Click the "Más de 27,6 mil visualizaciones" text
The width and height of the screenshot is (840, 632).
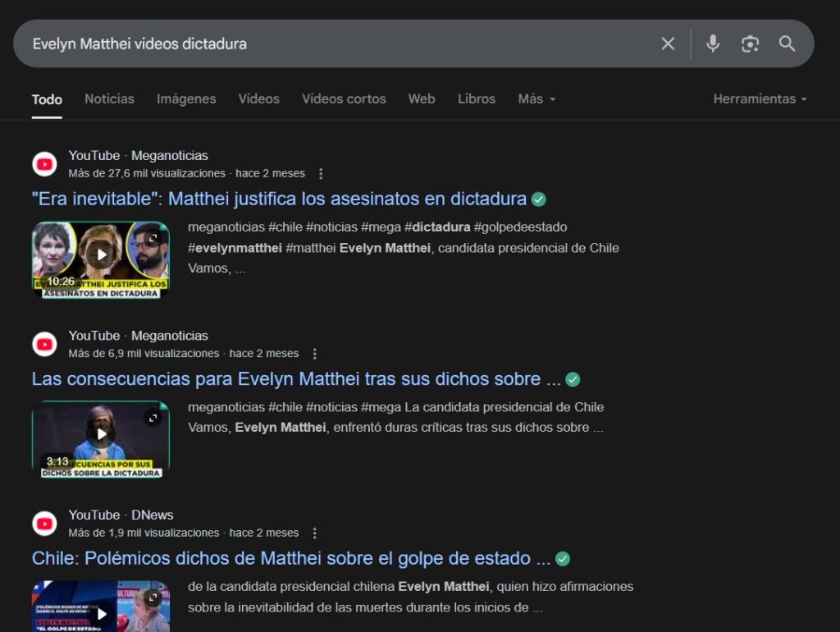[x=147, y=174]
